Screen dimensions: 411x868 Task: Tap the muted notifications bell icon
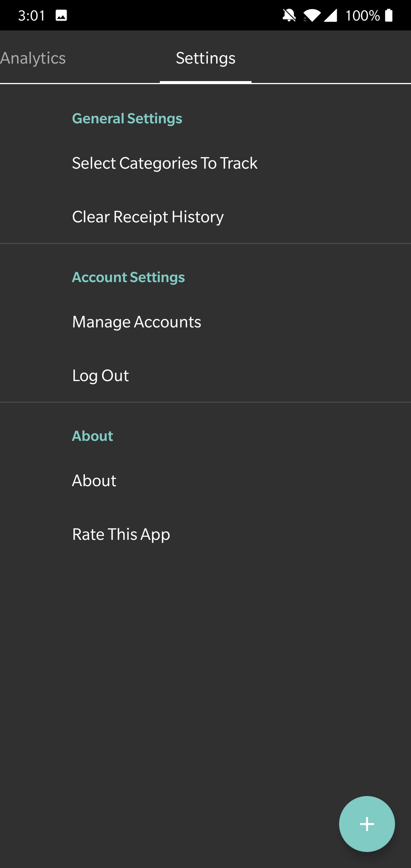[x=289, y=15]
